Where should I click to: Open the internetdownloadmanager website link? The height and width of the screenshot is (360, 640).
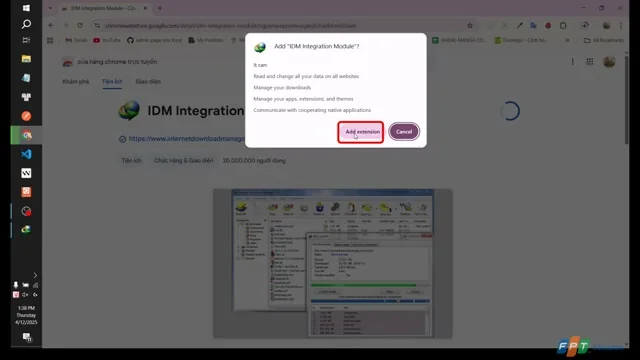(x=187, y=139)
